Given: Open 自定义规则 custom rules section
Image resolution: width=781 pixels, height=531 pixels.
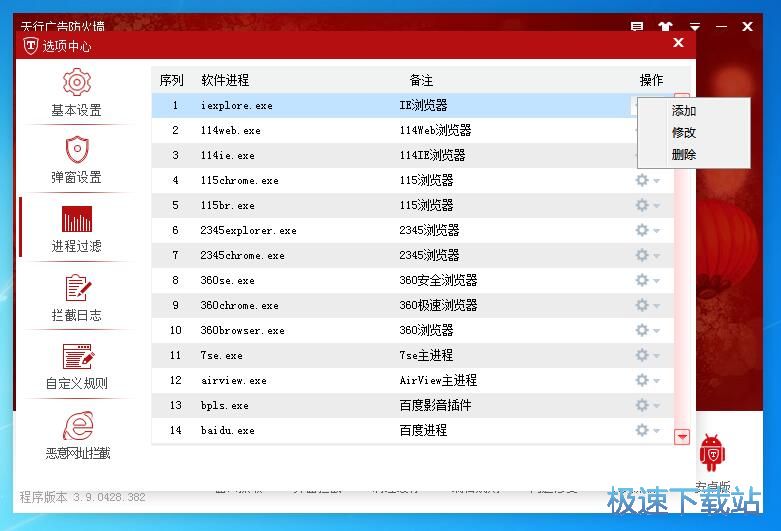Looking at the screenshot, I should tap(77, 367).
